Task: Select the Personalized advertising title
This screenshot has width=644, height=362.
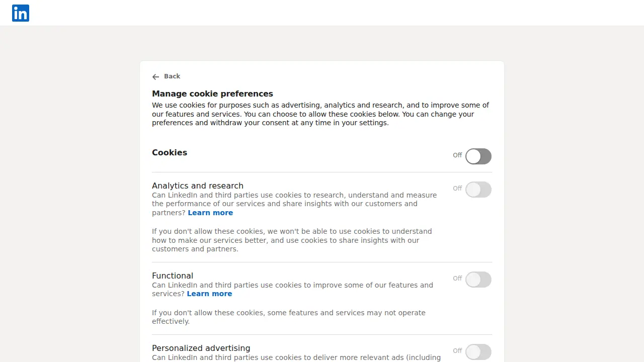Action: (201, 348)
